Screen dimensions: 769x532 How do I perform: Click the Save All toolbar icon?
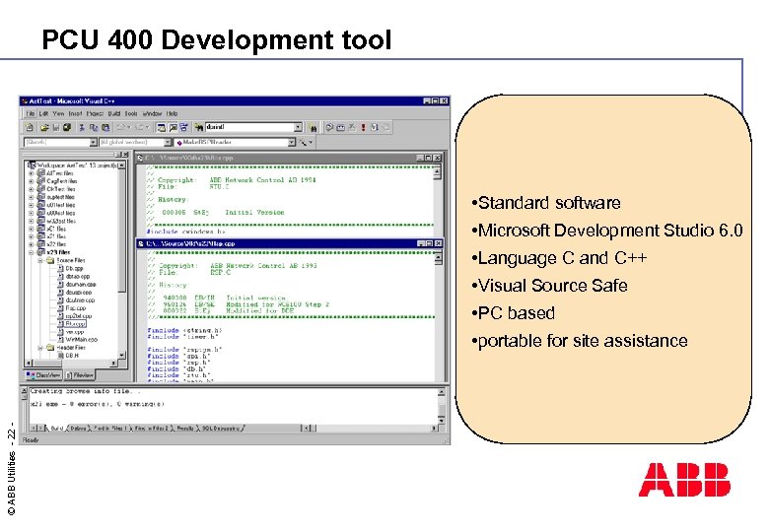click(67, 128)
